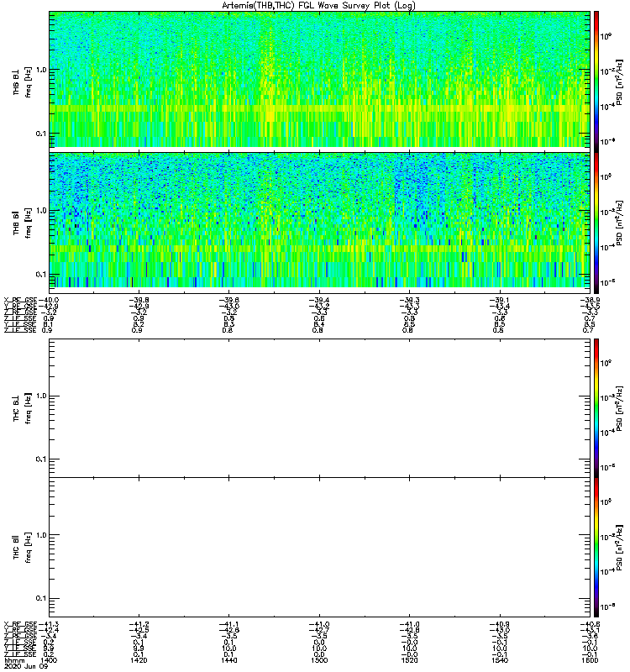This screenshot has width=630, height=672.
Task: Click the 'Z_RE_GSE' row label under the THC panels
Action: click(x=20, y=637)
